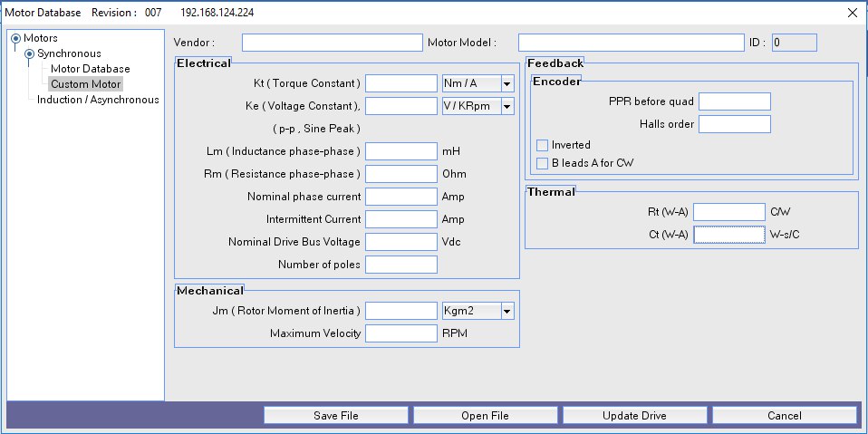Viewport: 868px width, 434px height.
Task: Enable the Inverted checkbox
Action: (x=543, y=145)
